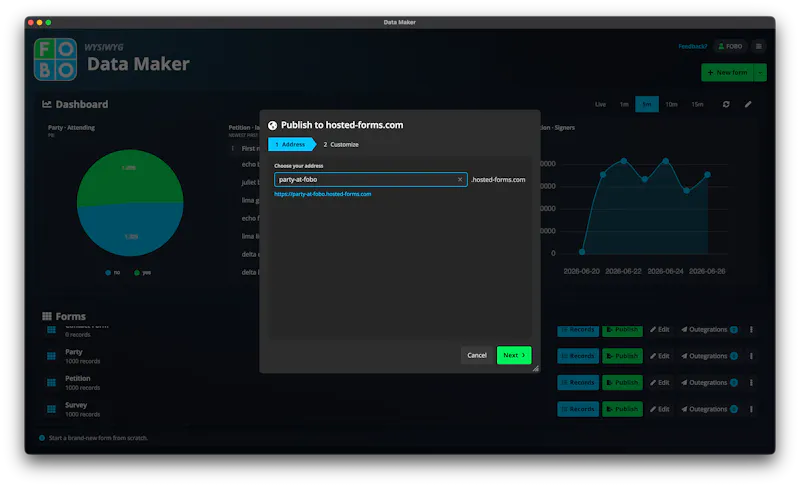
Task: Click the chart icon beside the Dashboard heading
Action: tap(47, 105)
